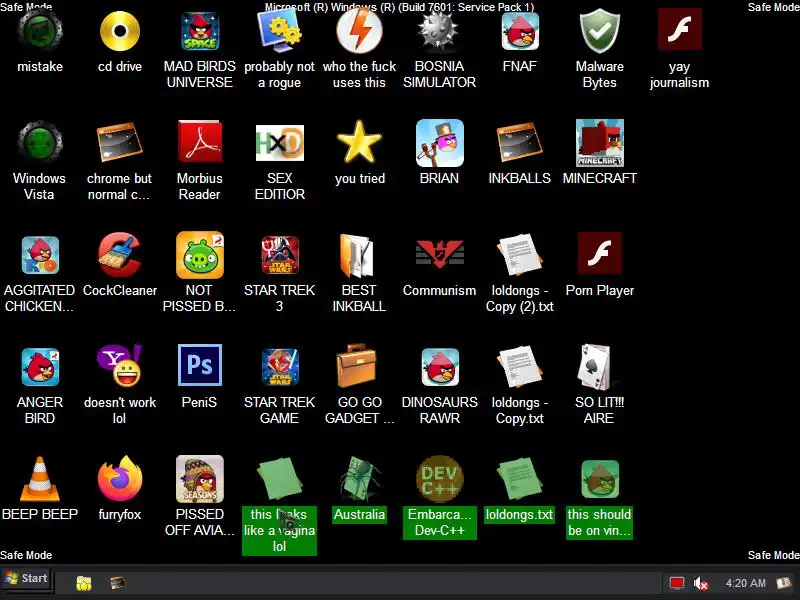
Task: Open the Start menu
Action: 27,579
